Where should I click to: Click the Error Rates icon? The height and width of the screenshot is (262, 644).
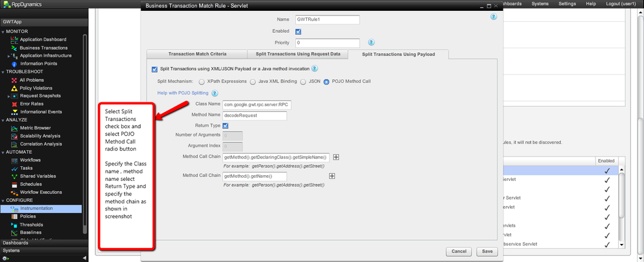[x=14, y=104]
